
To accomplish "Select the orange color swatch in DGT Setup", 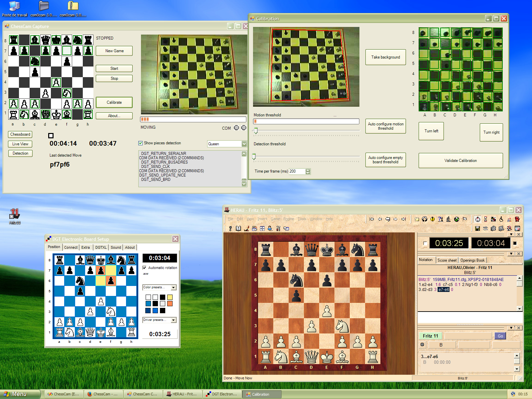I will (x=170, y=304).
